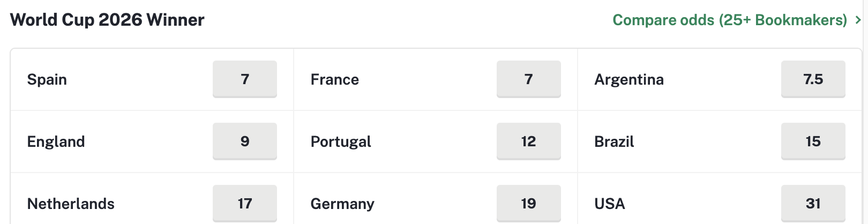
Task: Select Spain odds button showing 7
Action: pyautogui.click(x=245, y=79)
